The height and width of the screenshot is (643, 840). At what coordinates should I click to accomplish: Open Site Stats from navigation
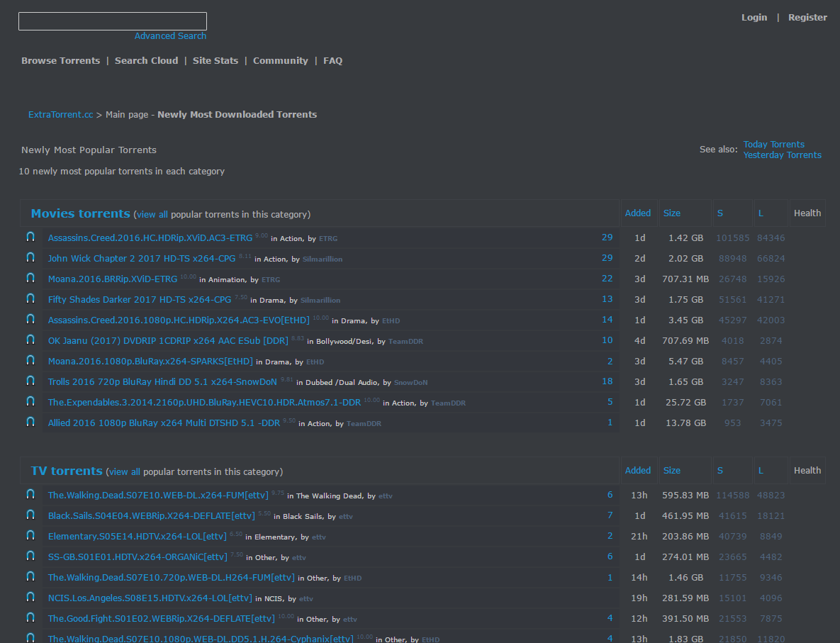[215, 61]
